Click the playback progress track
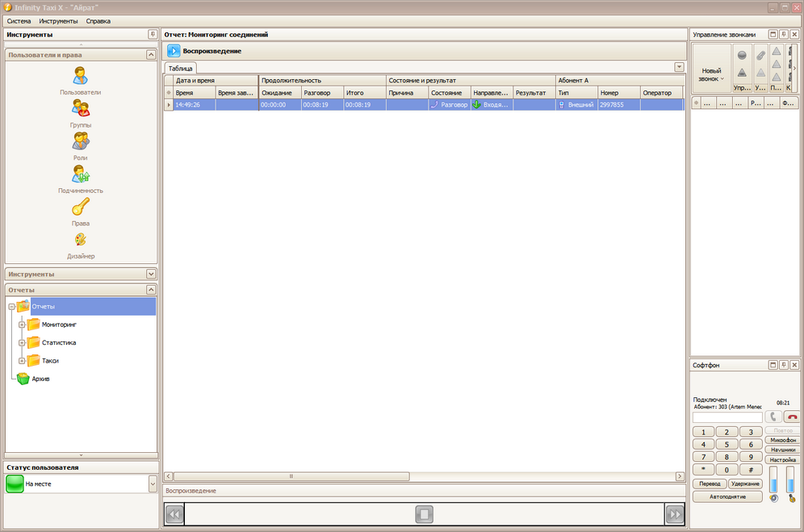Image resolution: width=804 pixels, height=532 pixels. (424, 514)
